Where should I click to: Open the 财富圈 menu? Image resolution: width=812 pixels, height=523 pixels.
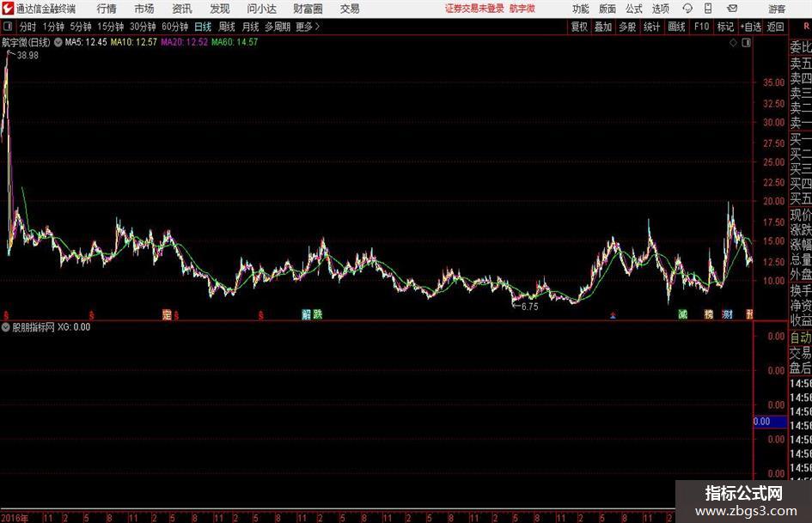(x=308, y=9)
